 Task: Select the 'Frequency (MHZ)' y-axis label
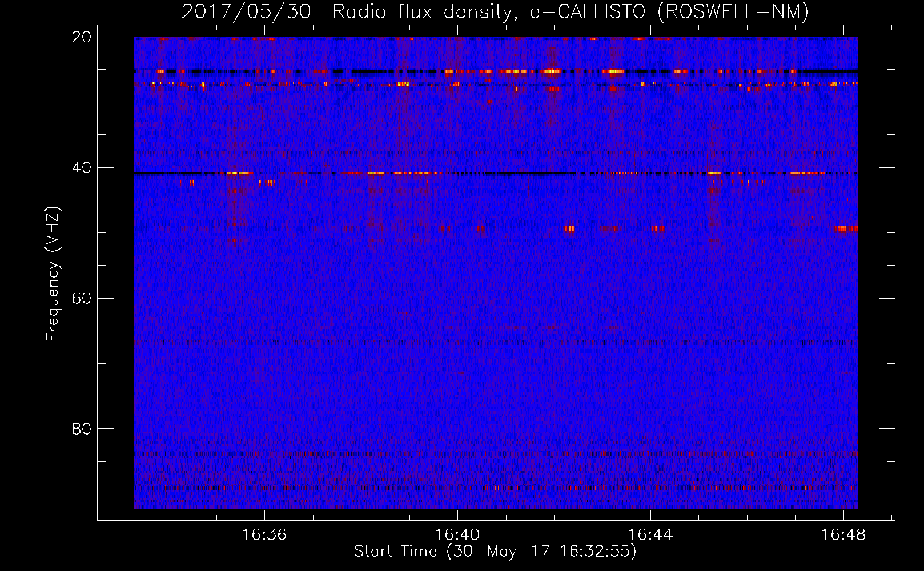coord(53,274)
